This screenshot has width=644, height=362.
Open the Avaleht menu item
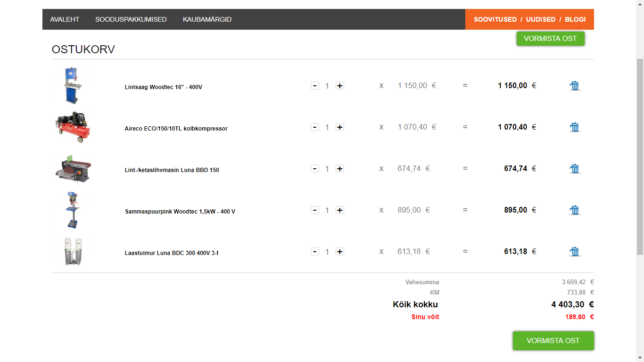65,19
